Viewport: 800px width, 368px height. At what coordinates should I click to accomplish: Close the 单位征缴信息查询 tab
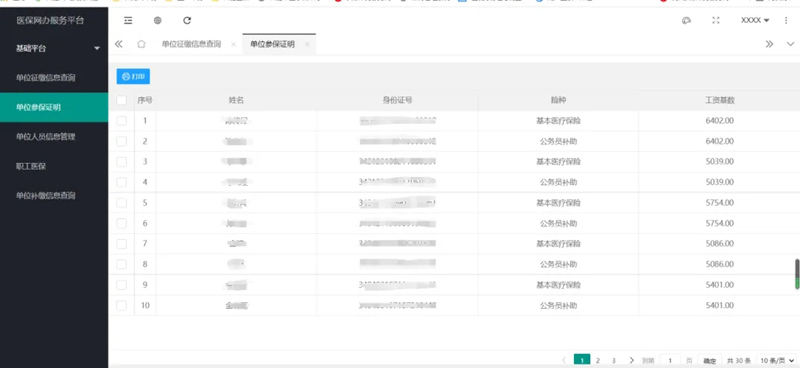(x=234, y=44)
